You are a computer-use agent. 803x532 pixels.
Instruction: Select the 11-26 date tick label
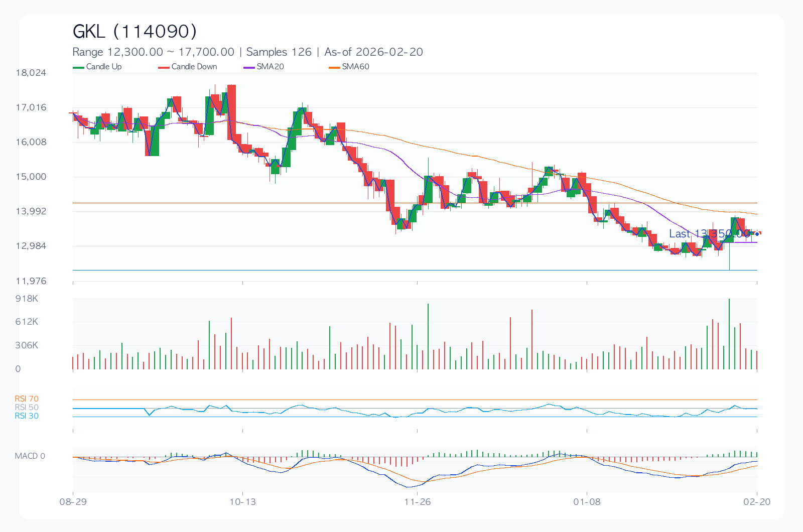click(418, 502)
